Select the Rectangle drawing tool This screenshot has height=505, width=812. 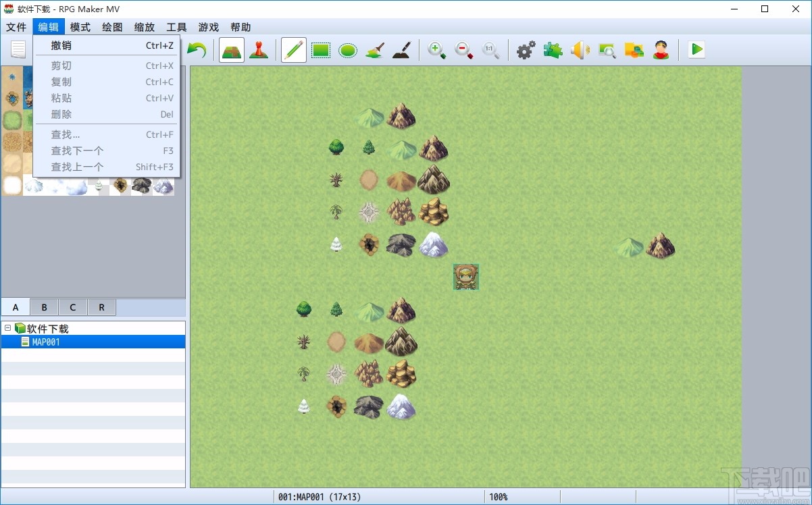(x=320, y=49)
